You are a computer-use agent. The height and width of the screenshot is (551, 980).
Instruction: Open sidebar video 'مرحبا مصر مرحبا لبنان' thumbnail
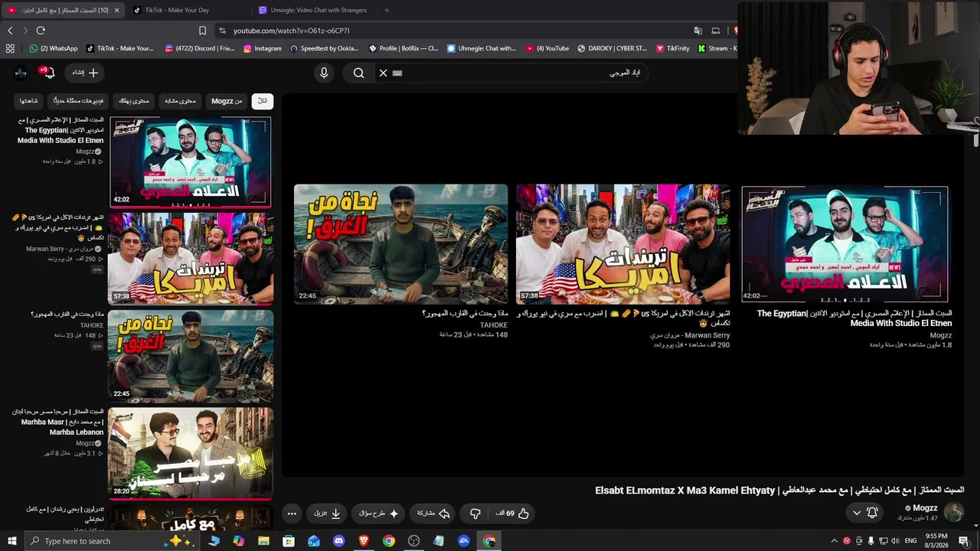click(x=190, y=453)
